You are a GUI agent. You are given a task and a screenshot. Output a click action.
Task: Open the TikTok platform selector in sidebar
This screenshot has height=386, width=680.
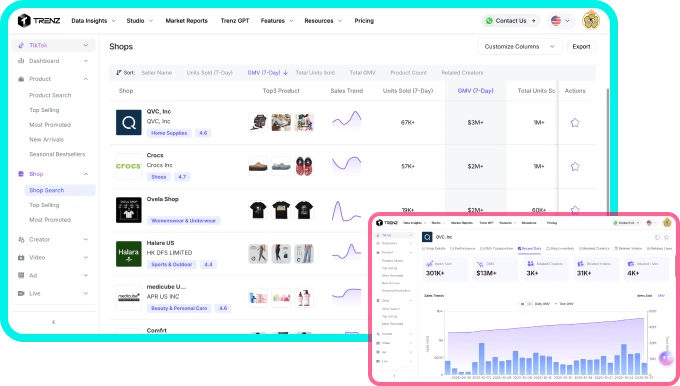click(53, 45)
